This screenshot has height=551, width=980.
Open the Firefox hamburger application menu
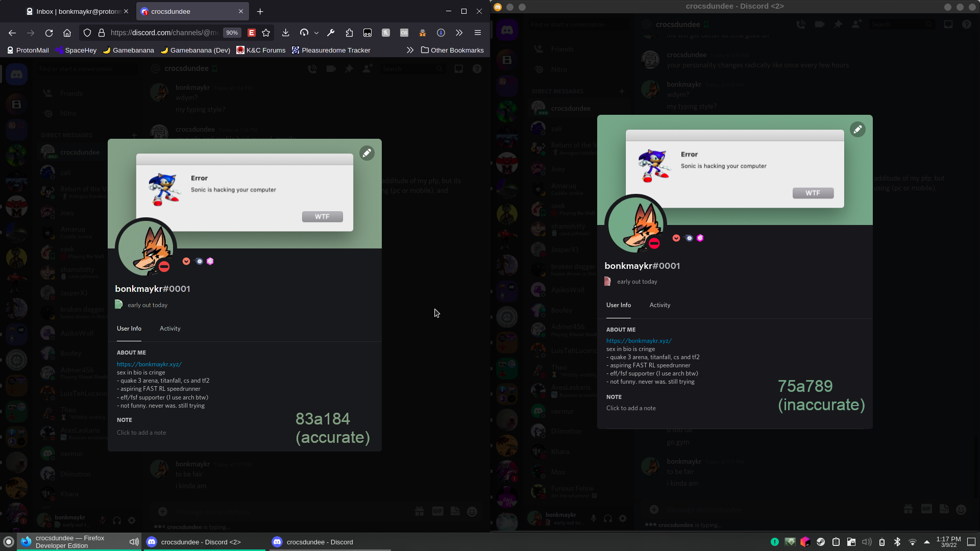478,33
